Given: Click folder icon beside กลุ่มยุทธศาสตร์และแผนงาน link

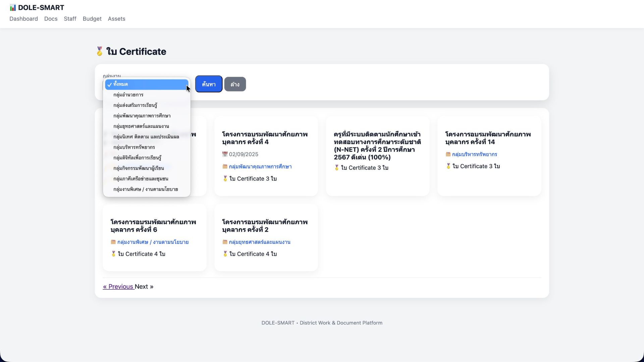Looking at the screenshot, I should coord(225,242).
